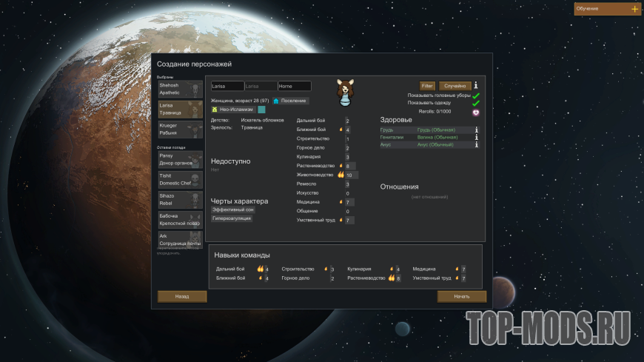Select Tishit Domestic Chef pawn entry
Screen dimensions: 644x362
(180, 180)
